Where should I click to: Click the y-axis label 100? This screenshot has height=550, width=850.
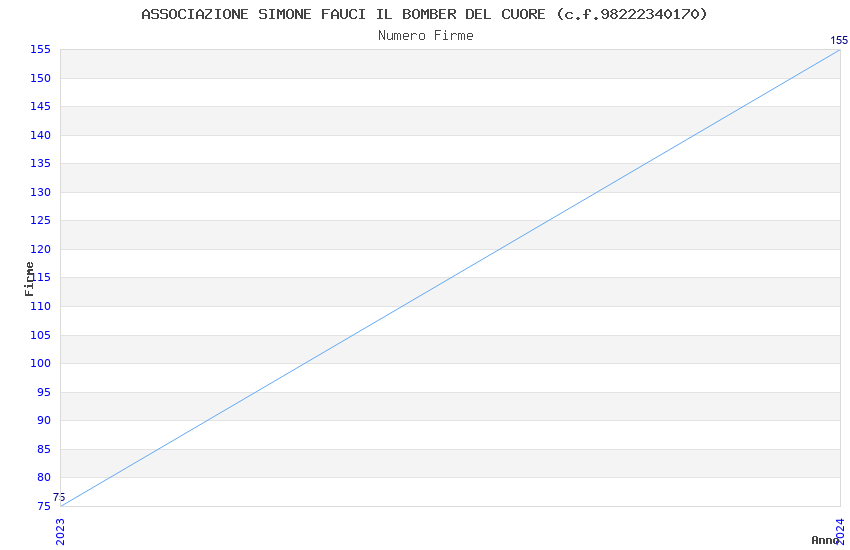pos(41,363)
